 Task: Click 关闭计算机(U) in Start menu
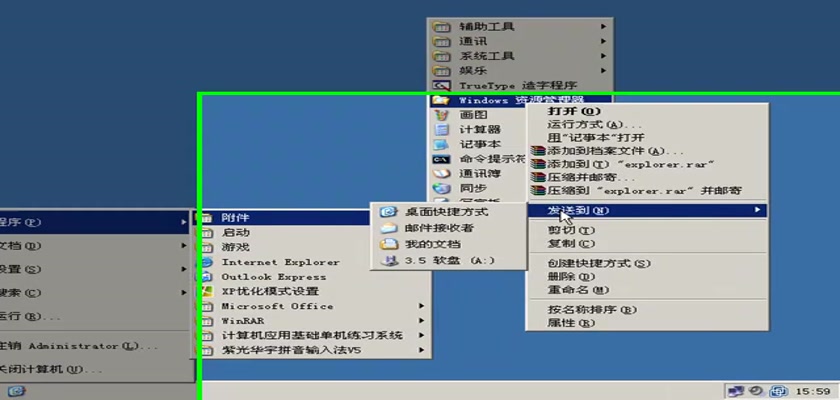[50, 369]
